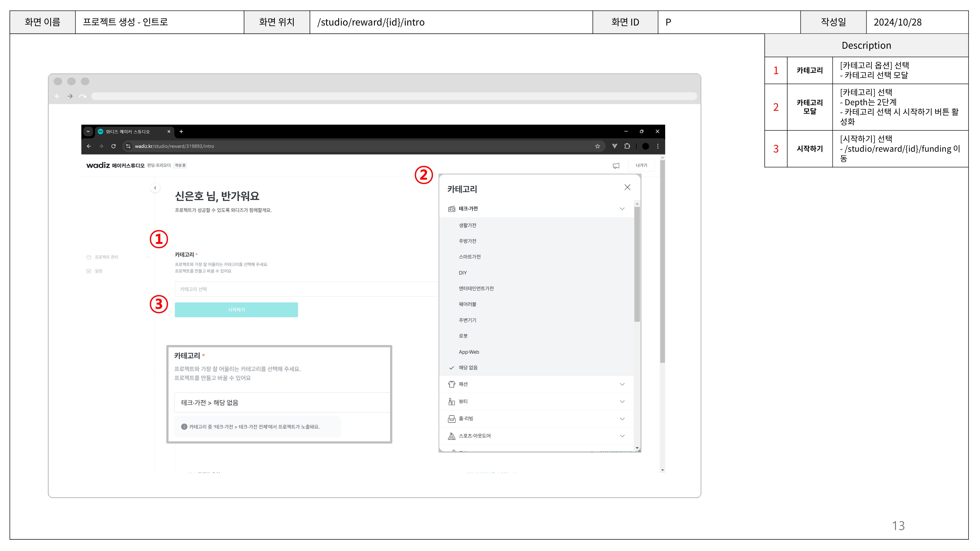Open the browser extensions puzzle icon
The width and height of the screenshot is (980, 551).
(627, 146)
